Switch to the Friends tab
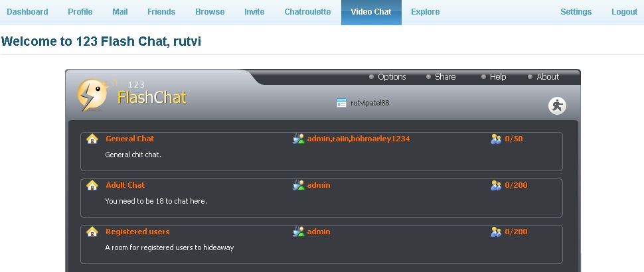The image size is (644, 272). point(161,12)
